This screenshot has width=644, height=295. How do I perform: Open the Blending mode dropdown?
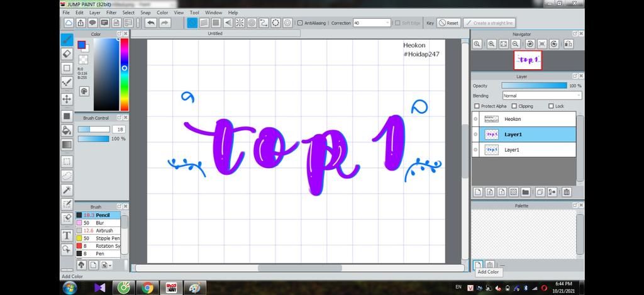click(x=541, y=96)
